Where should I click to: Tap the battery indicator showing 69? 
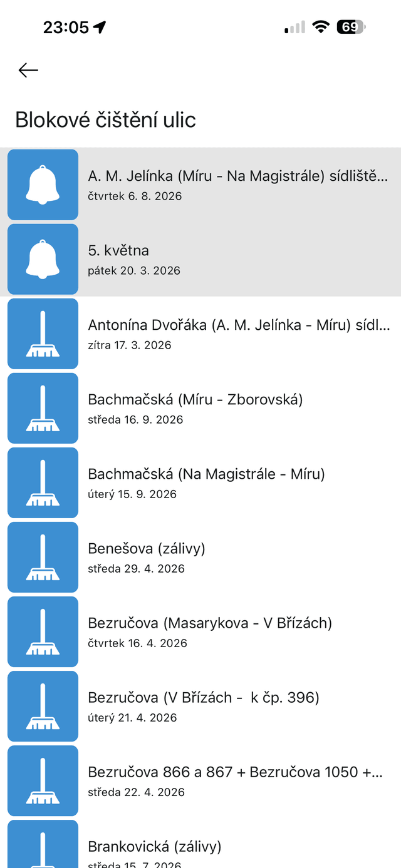351,28
